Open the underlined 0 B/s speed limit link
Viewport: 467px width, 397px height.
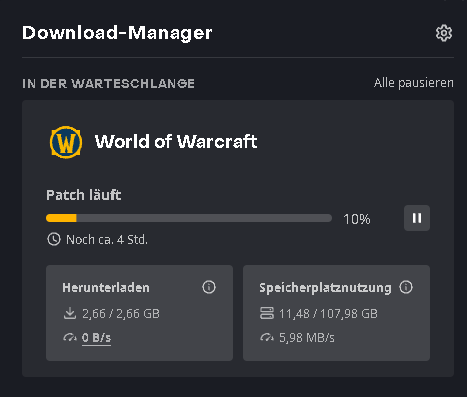point(96,338)
